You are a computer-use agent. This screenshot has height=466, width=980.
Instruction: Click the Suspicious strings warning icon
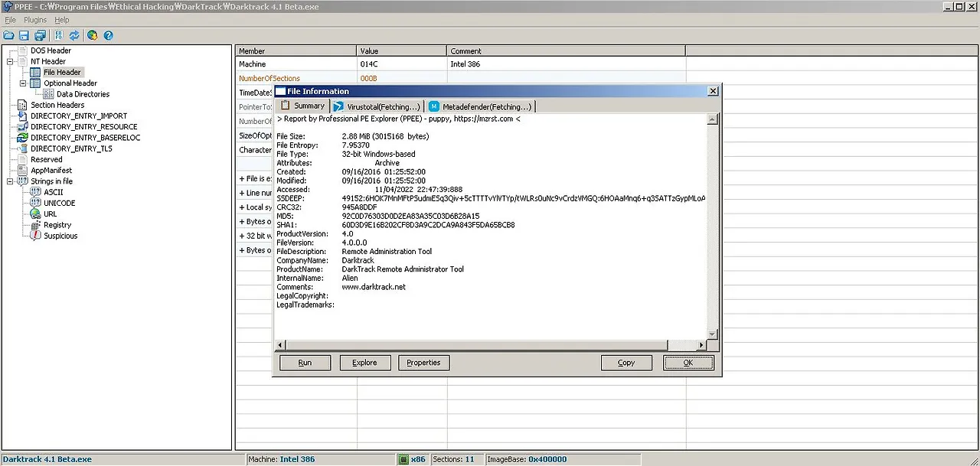35,236
